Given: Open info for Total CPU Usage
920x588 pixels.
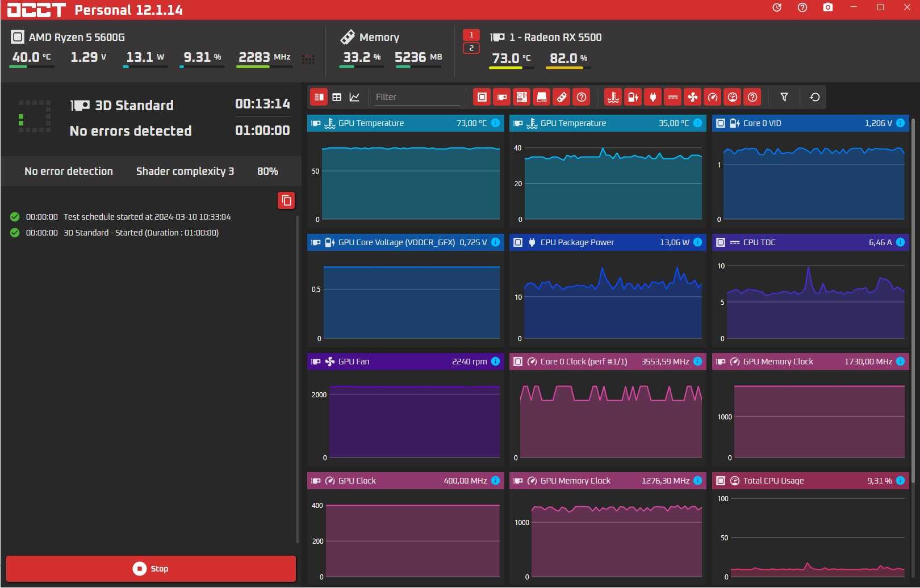Looking at the screenshot, I should pos(900,481).
